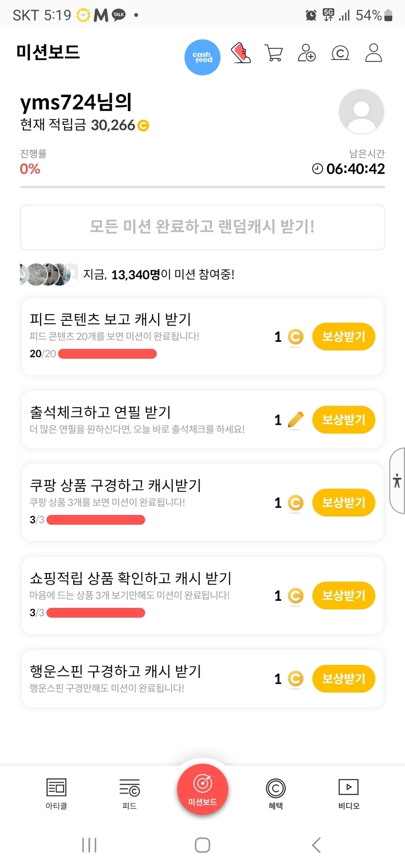
Task: Claim reward for 쇼핑적립 상품 확인하고 캐시 받기
Action: tap(344, 595)
